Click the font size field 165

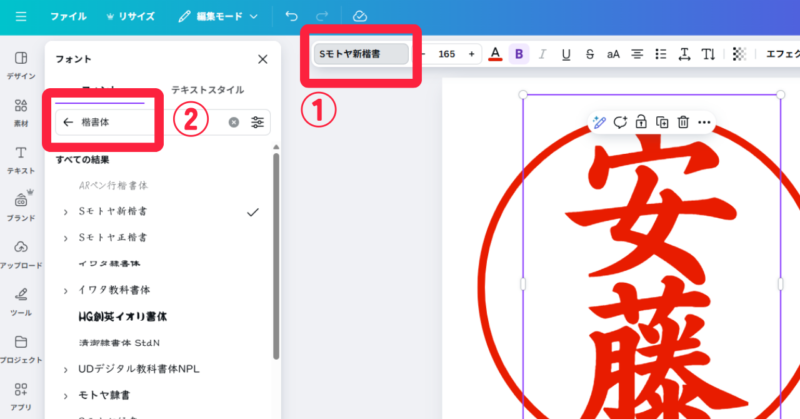446,54
